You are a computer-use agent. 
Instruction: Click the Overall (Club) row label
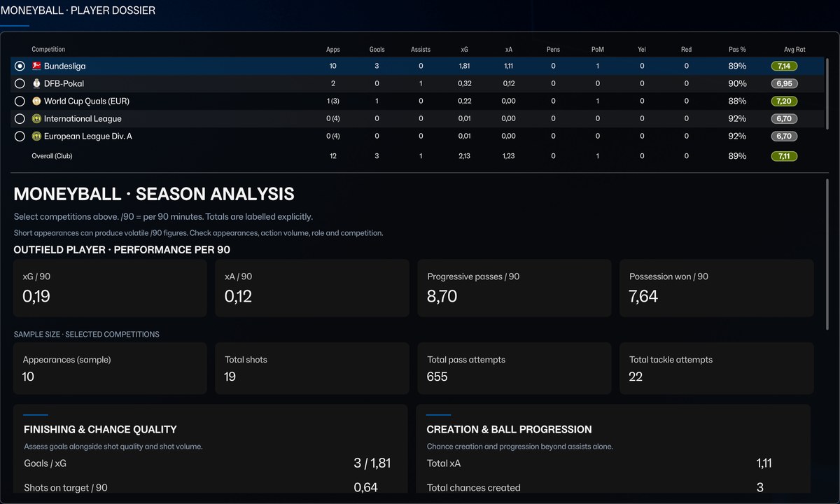52,156
